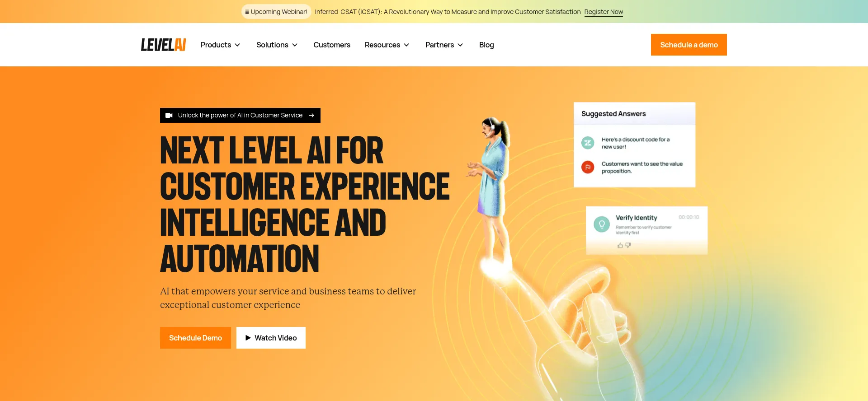This screenshot has height=401, width=868.
Task: Click the play triangle icon on Watch Video
Action: click(x=248, y=338)
